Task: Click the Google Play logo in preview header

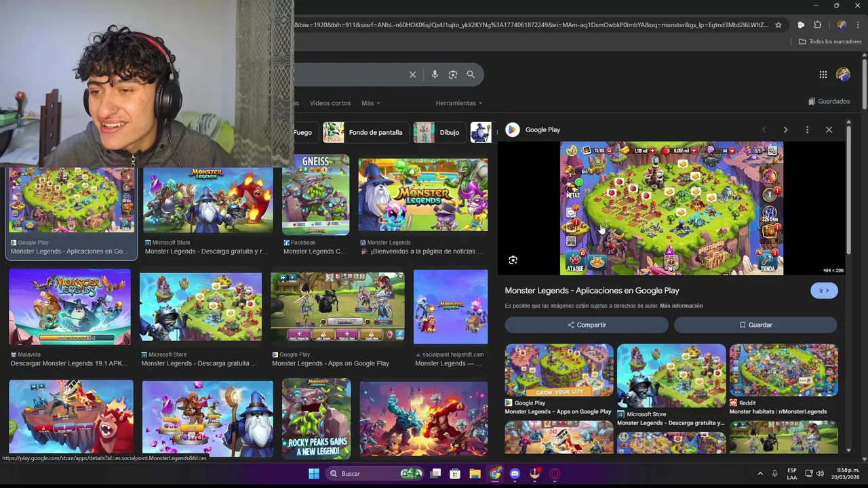Action: [513, 129]
